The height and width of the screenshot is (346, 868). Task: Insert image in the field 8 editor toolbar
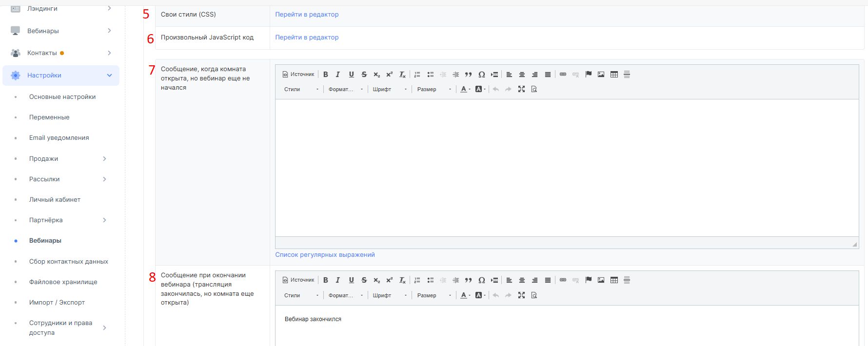pos(601,280)
